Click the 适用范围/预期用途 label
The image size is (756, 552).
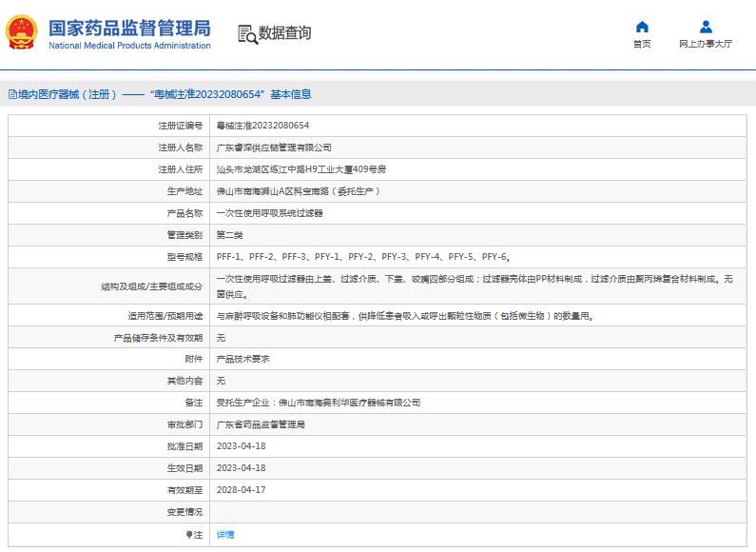(165, 316)
